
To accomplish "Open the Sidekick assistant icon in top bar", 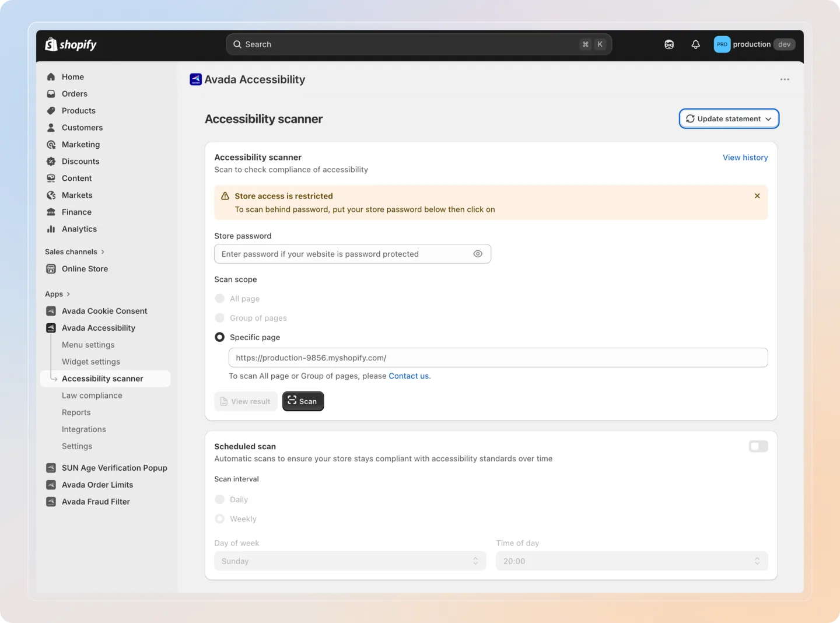I will tap(669, 44).
